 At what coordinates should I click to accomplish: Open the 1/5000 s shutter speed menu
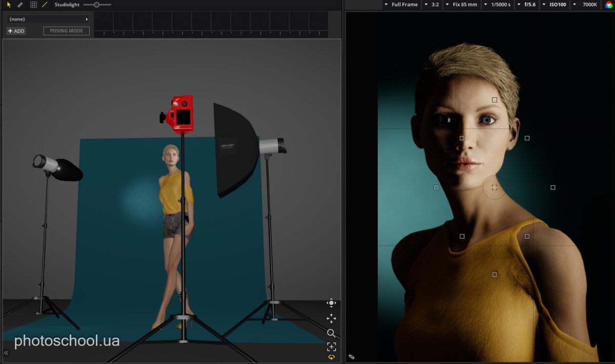click(498, 5)
